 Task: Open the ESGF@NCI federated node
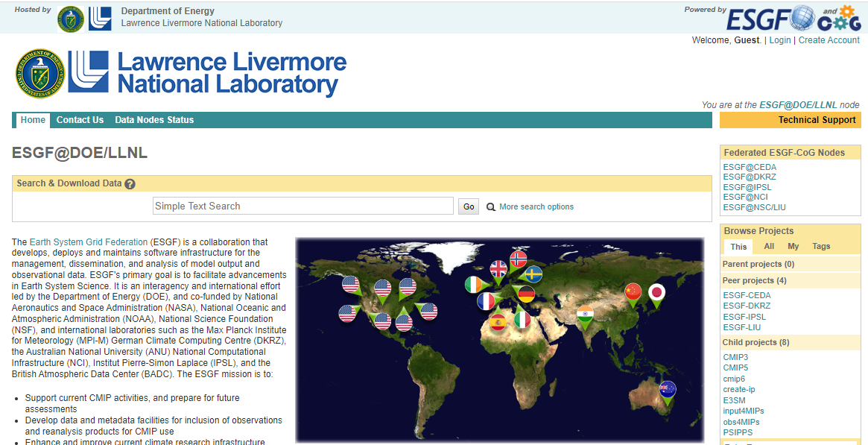tap(745, 198)
